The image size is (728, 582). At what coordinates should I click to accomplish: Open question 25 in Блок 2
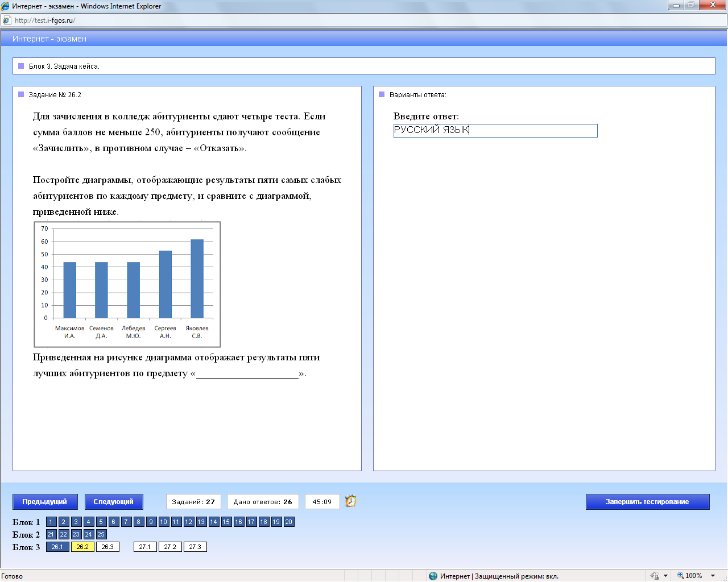coord(101,534)
